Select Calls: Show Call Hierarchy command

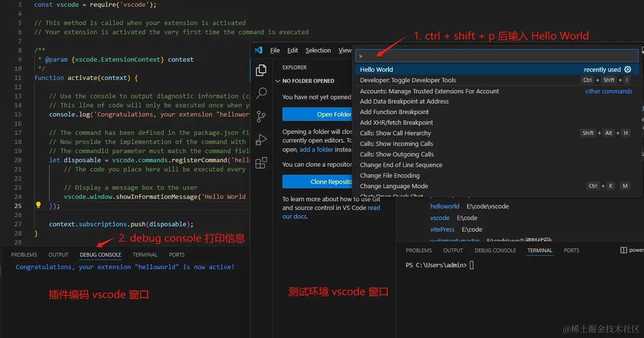click(497, 133)
